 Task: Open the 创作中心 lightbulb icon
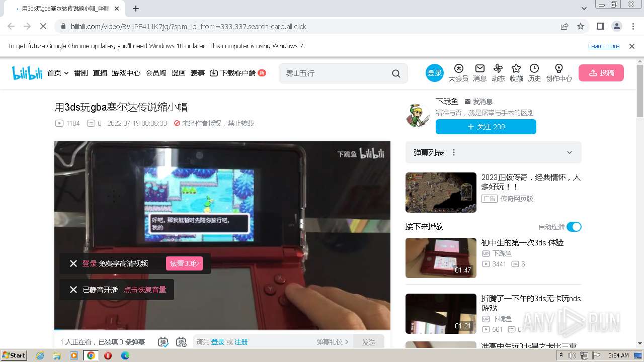(x=559, y=73)
